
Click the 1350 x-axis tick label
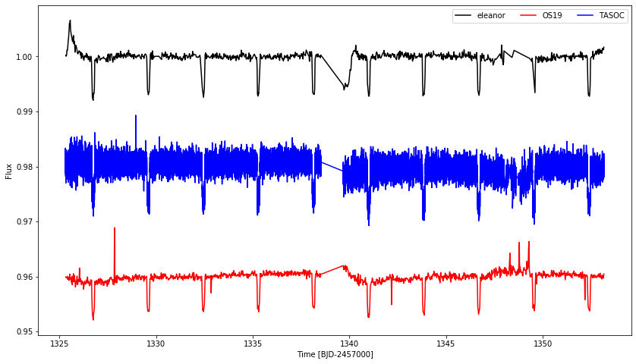point(543,344)
